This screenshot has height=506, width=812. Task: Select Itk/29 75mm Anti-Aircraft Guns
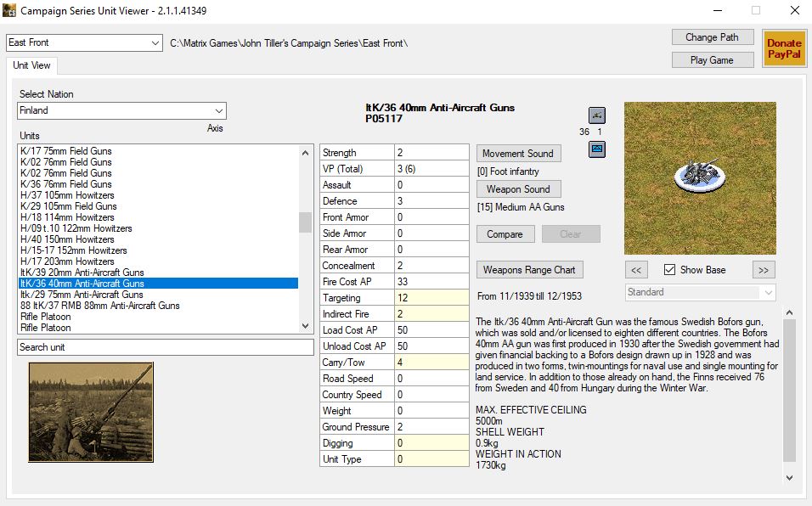(x=159, y=295)
